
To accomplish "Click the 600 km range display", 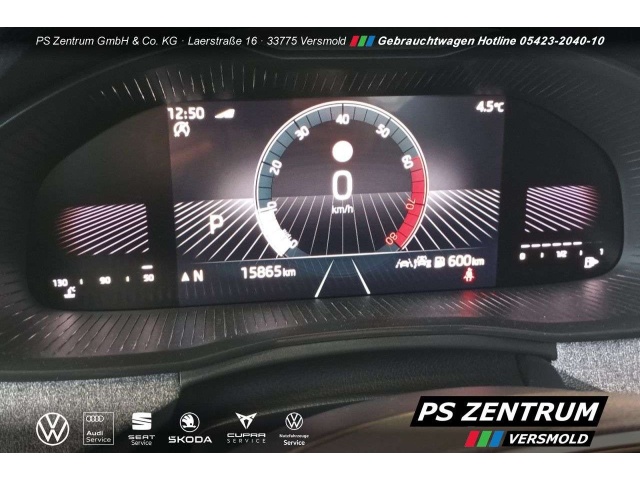I will click(x=465, y=261).
